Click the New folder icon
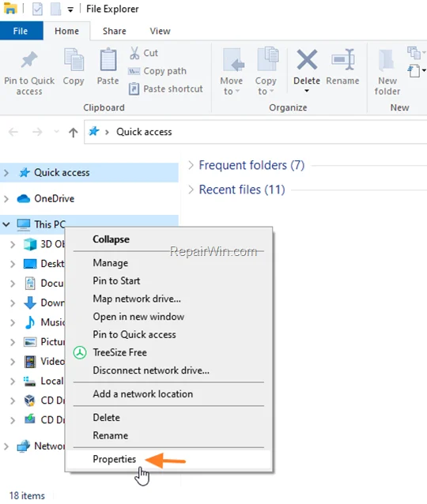The width and height of the screenshot is (427, 504). click(x=387, y=60)
